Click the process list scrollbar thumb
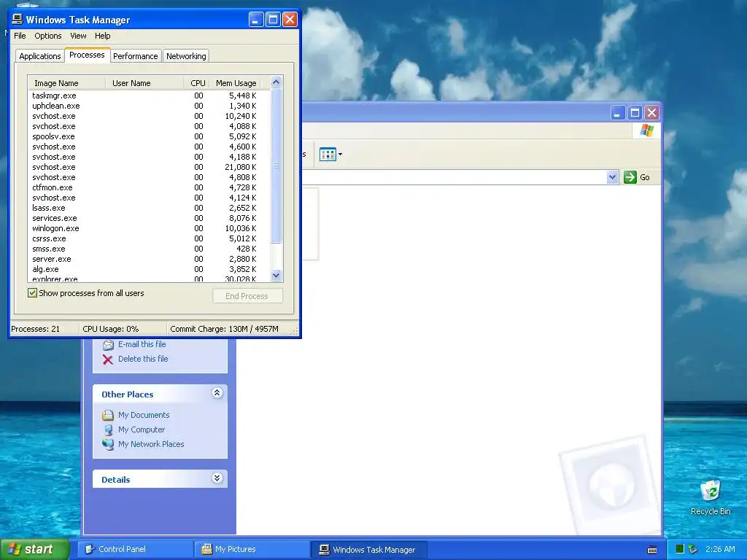This screenshot has width=747, height=560. tap(276, 166)
